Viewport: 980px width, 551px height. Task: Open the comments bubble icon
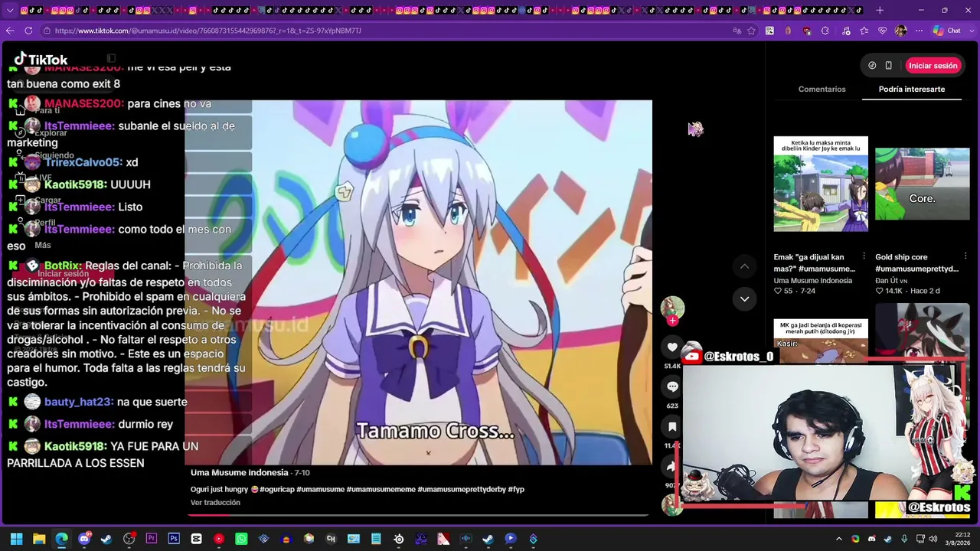[x=672, y=386]
